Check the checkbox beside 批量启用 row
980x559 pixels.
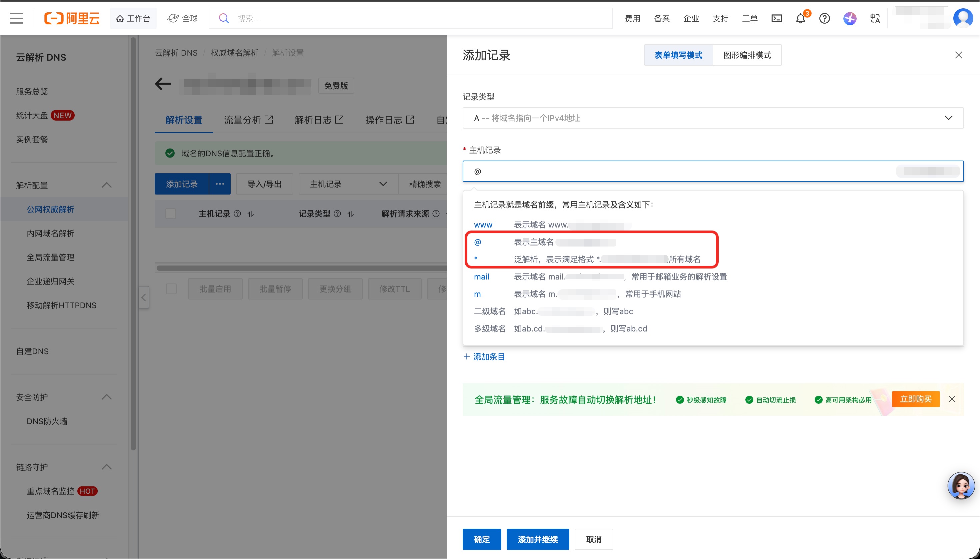click(171, 288)
